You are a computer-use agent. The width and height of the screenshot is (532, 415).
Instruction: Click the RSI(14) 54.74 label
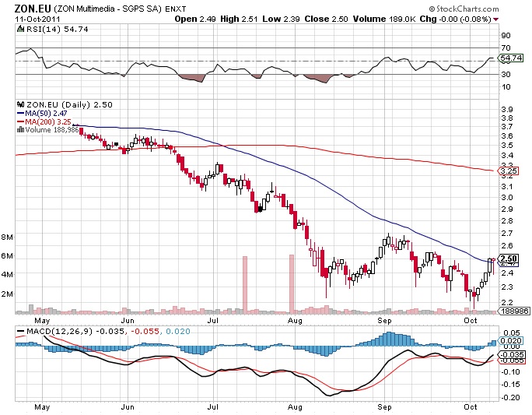pyautogui.click(x=58, y=30)
